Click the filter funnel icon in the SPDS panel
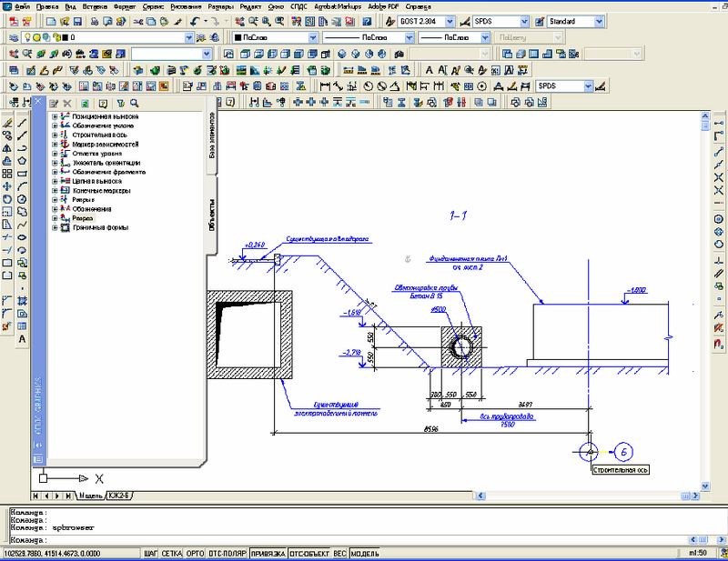 click(x=121, y=103)
